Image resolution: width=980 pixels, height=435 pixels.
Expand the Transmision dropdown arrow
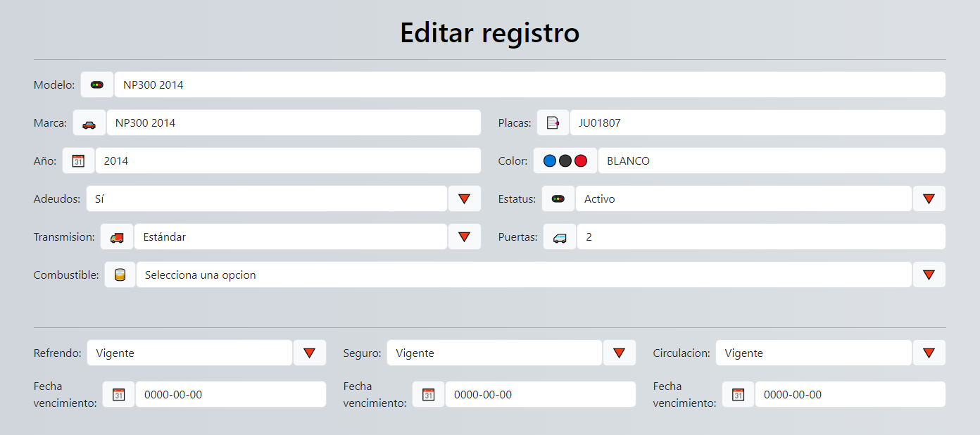465,237
